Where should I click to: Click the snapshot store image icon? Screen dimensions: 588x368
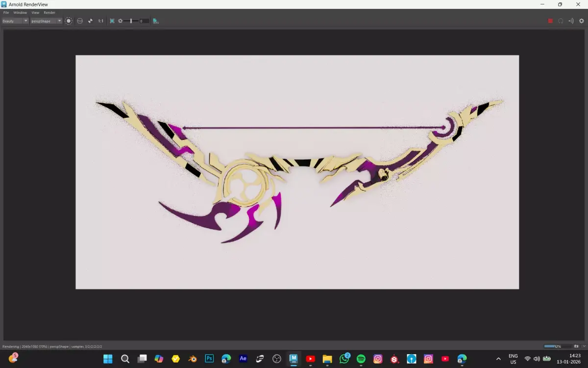pyautogui.click(x=155, y=21)
